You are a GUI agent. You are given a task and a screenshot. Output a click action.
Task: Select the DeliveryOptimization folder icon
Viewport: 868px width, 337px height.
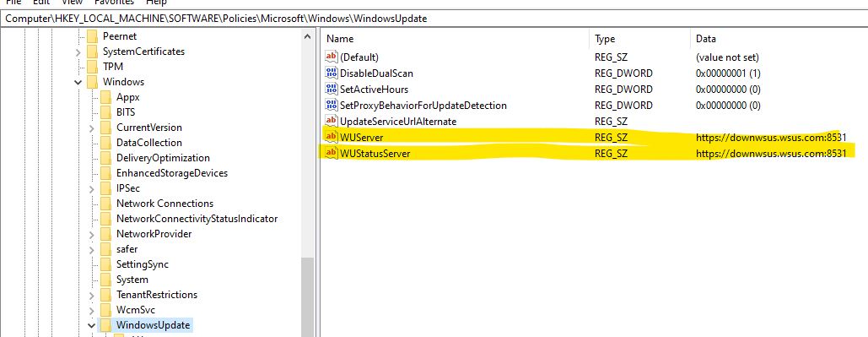[106, 158]
